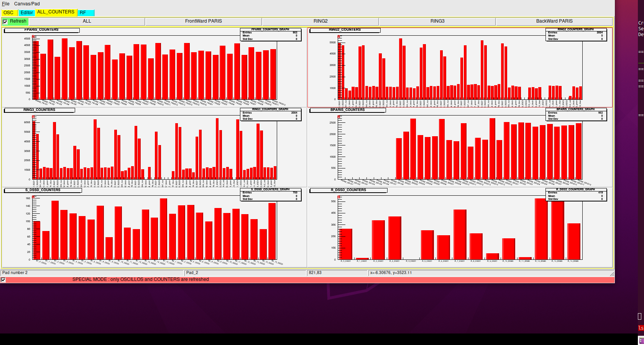
Task: Click the red R marker in FPARIS_COUNTERS graph
Action: [x=33, y=37]
